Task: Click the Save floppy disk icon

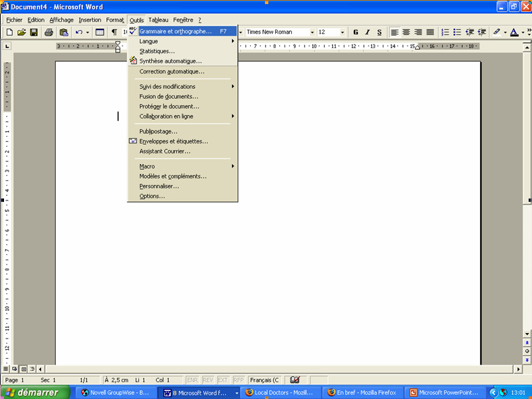Action: point(34,32)
